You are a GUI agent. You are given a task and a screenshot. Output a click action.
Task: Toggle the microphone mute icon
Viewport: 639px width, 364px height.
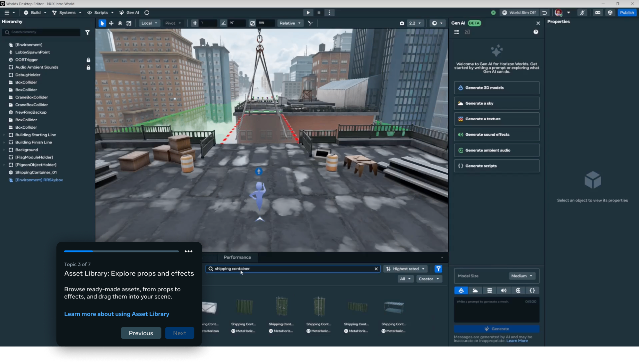point(582,13)
